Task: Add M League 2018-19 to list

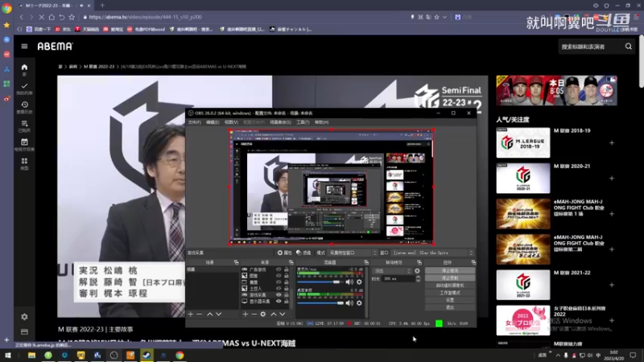Action: click(x=612, y=143)
